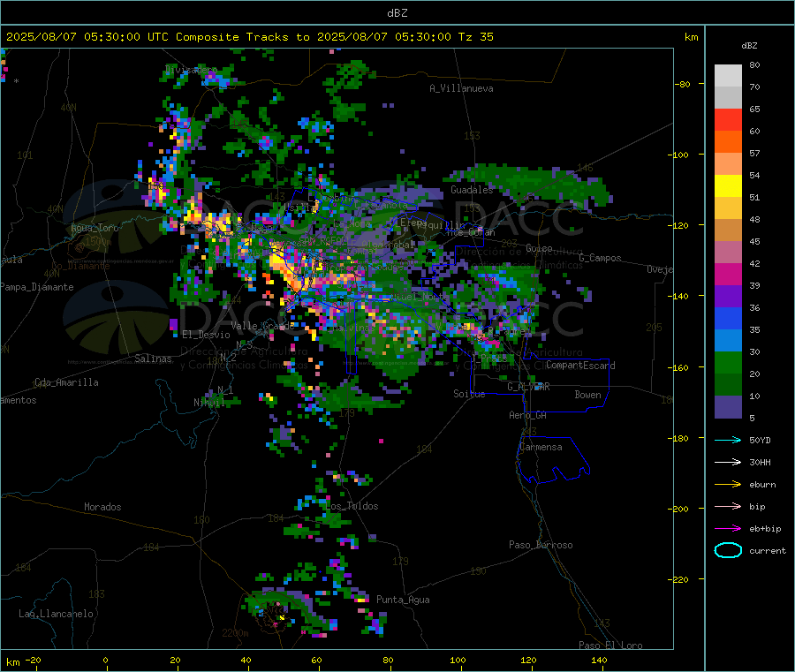Click the Paso_El_Loro location label
795x672 pixels.
[611, 646]
